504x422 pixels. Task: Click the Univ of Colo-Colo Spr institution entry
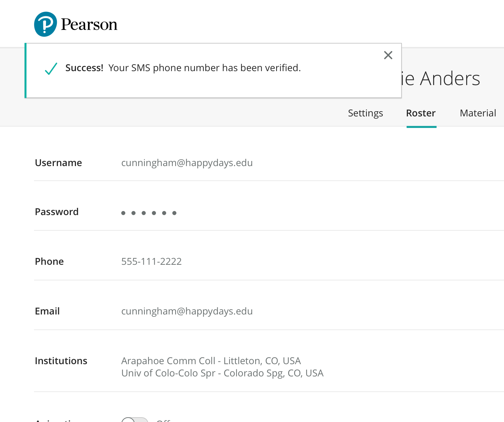click(x=222, y=373)
